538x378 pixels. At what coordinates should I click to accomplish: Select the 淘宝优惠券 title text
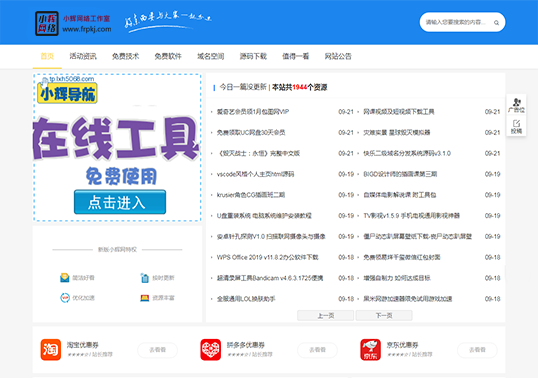pos(82,345)
